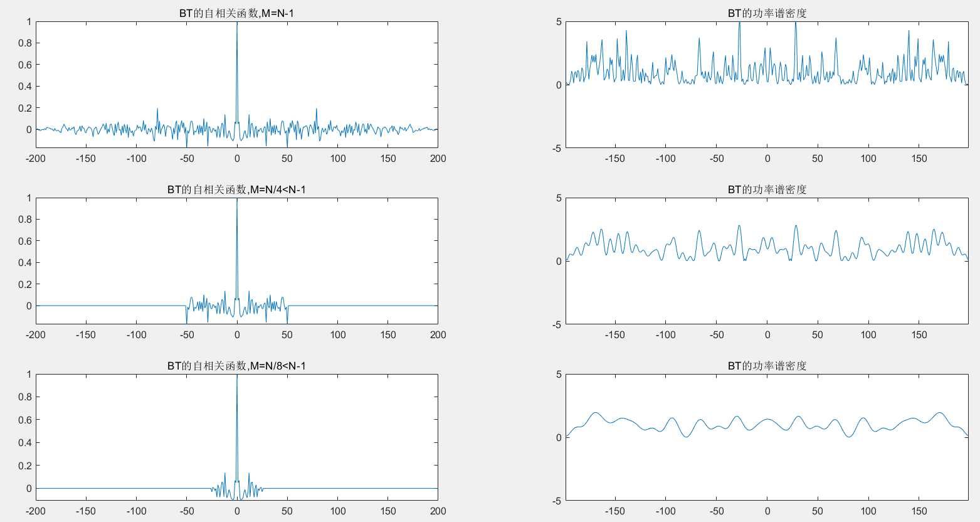Click x-axis tick -150 on the M=N-1 autocorrelation plot
Viewport: 980px width, 522px height.
pos(86,158)
